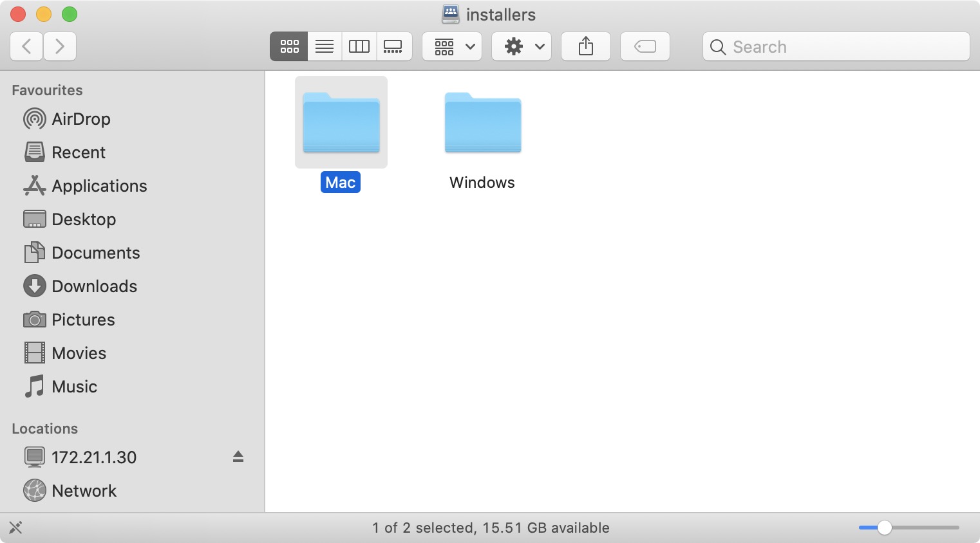The image size is (980, 543).
Task: Open Downloads in the sidebar
Action: coord(132,286)
